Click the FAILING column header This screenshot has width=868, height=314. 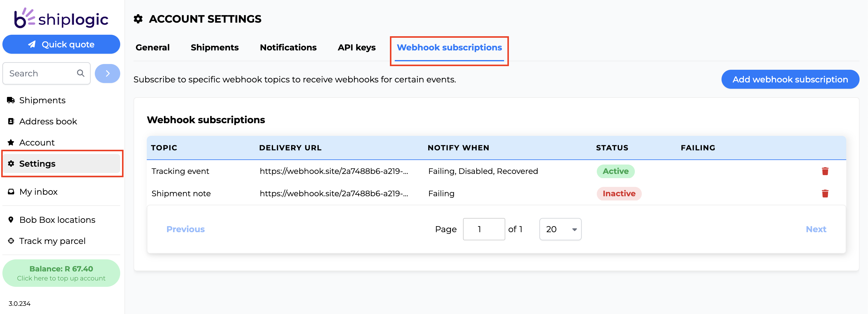coord(698,148)
